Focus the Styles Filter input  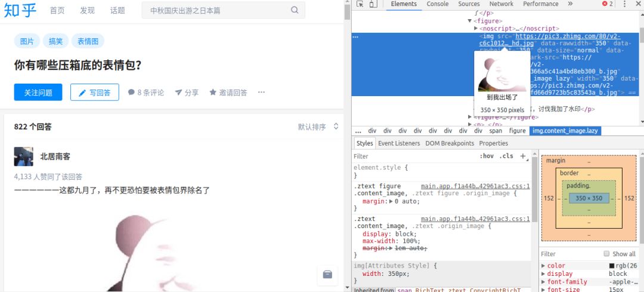click(414, 156)
